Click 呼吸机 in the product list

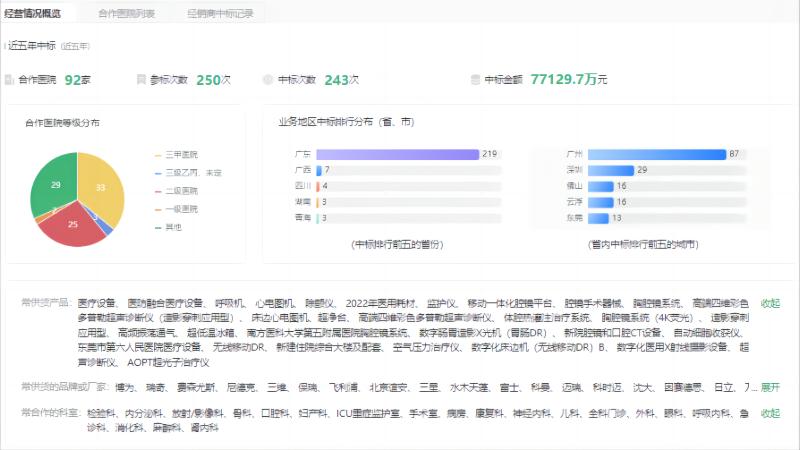pyautogui.click(x=229, y=304)
